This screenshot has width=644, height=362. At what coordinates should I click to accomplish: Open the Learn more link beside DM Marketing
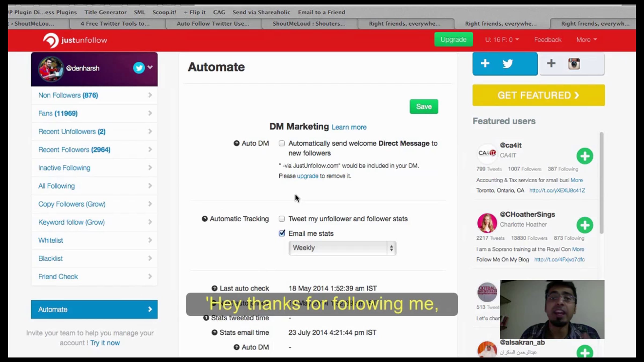tap(349, 127)
